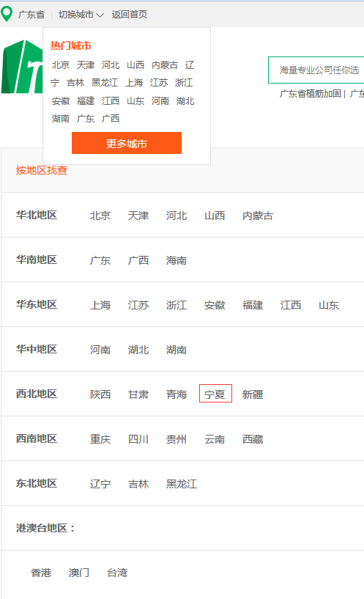
Task: Select 江西 in the 热门城市 popup
Action: coord(111,101)
